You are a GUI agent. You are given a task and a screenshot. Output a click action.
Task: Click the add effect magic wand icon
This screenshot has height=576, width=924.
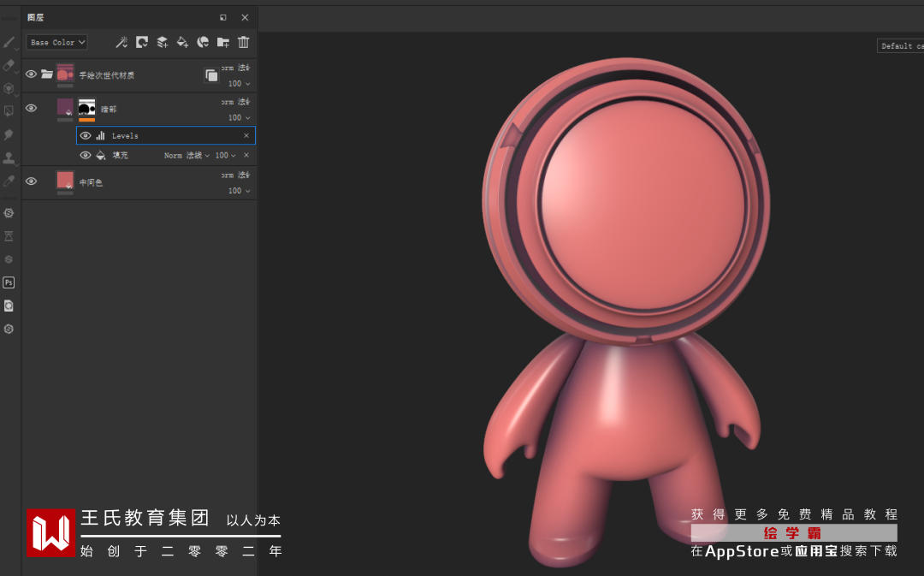[x=121, y=42]
